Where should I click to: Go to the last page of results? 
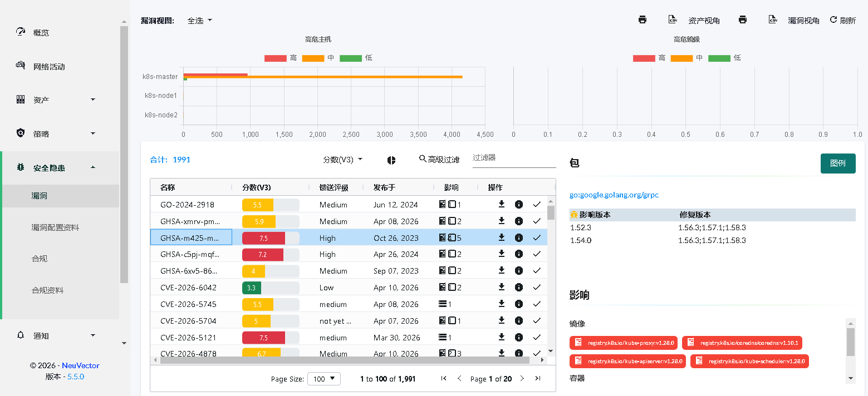537,379
